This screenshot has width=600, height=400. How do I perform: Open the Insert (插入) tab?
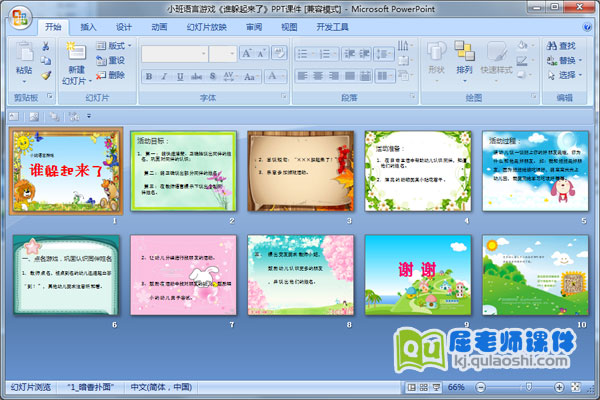click(x=89, y=28)
